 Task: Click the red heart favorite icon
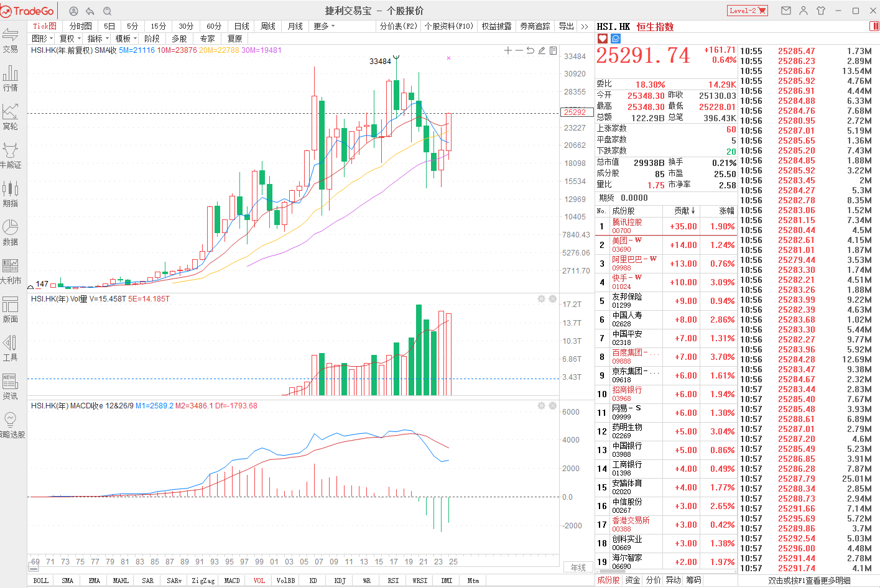tap(602, 39)
